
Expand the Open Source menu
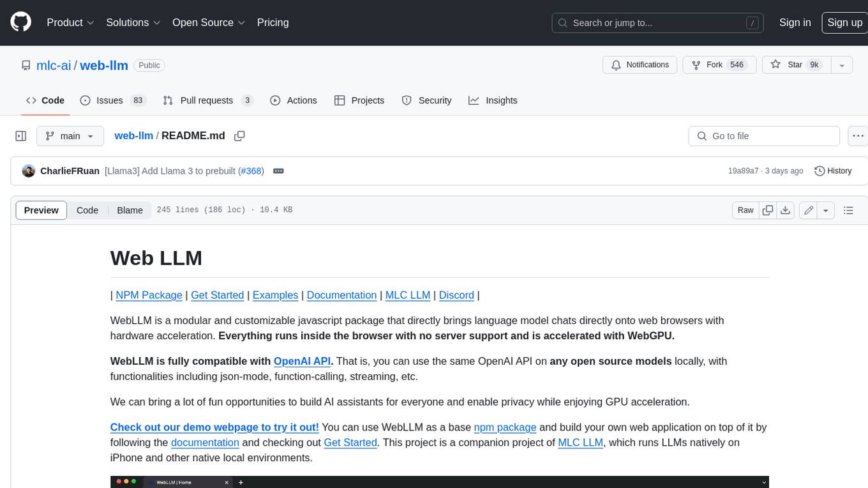tap(209, 22)
